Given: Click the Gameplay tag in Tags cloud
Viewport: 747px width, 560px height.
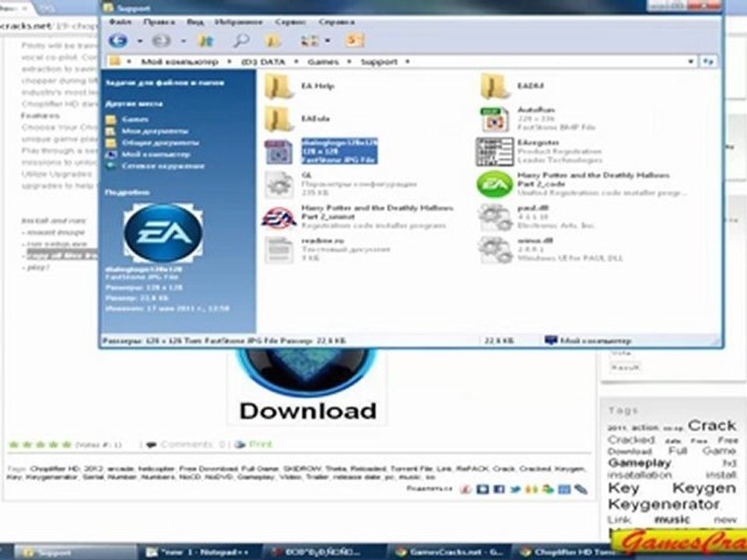Looking at the screenshot, I should (640, 463).
